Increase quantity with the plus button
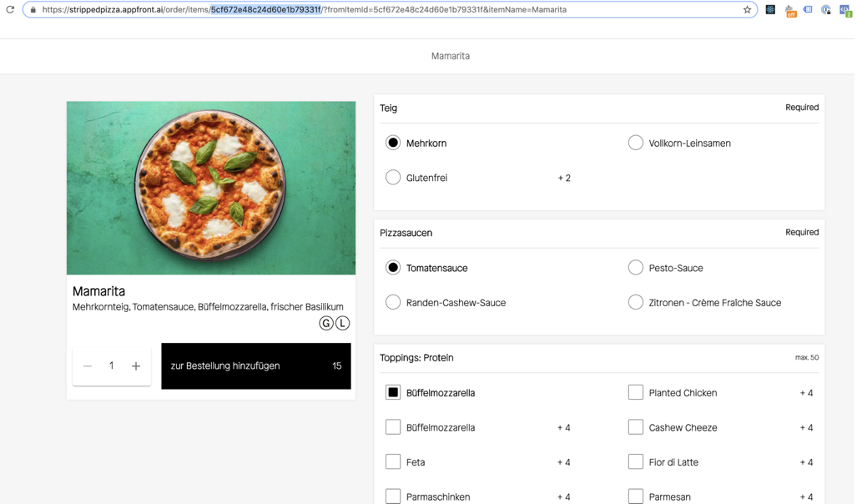This screenshot has width=857, height=504. [136, 365]
